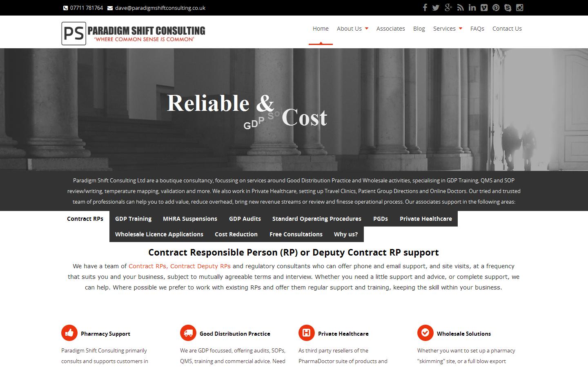Open the Services dropdown menu
This screenshot has height=368, width=588.
pos(447,29)
